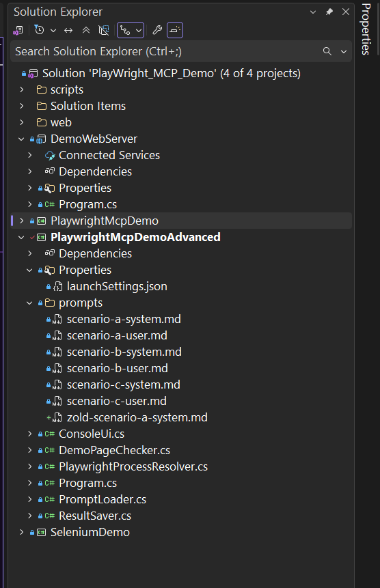The height and width of the screenshot is (588, 380).
Task: Select the Solution Items folder
Action: point(88,106)
